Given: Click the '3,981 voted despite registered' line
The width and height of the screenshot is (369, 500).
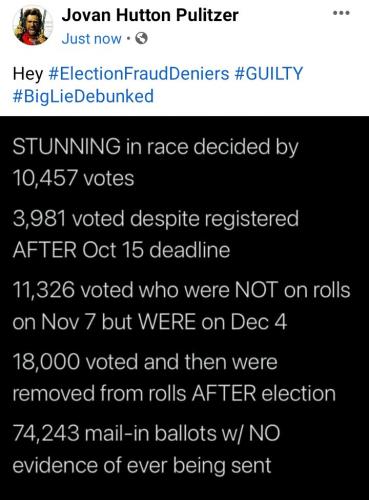Looking at the screenshot, I should pos(156,219).
